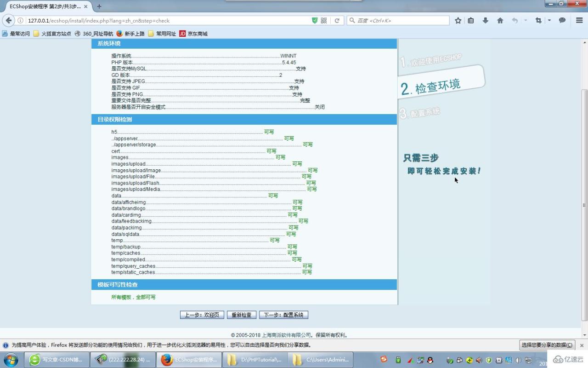Open a new tab with plus icon
This screenshot has height=368, width=588.
pos(99,6)
